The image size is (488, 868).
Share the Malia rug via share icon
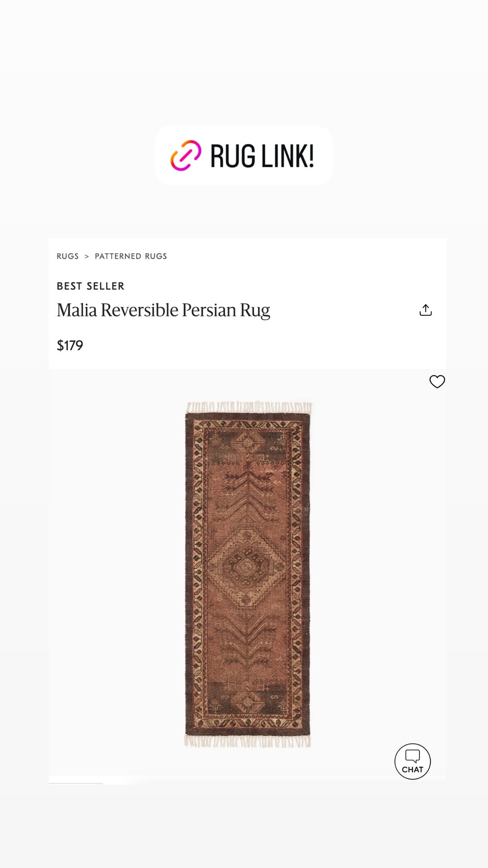click(426, 310)
